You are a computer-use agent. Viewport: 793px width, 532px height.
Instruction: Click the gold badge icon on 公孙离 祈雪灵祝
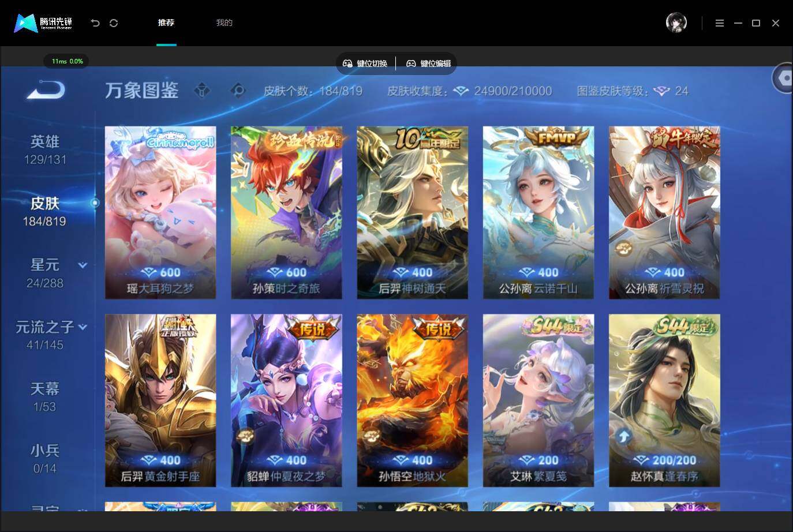pos(623,249)
